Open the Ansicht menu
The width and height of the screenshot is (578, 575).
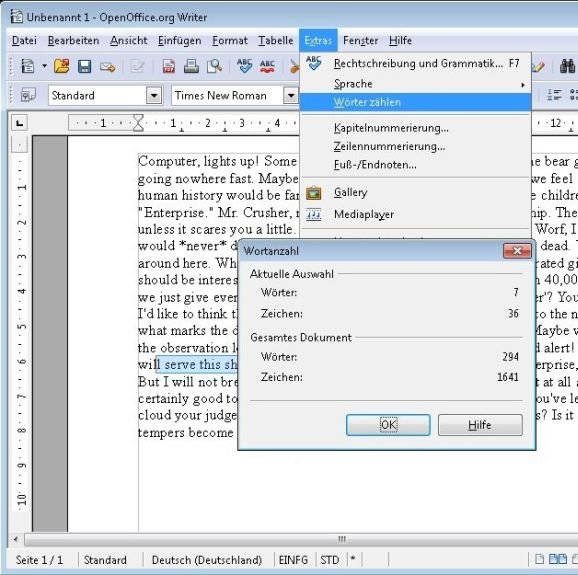click(x=128, y=41)
